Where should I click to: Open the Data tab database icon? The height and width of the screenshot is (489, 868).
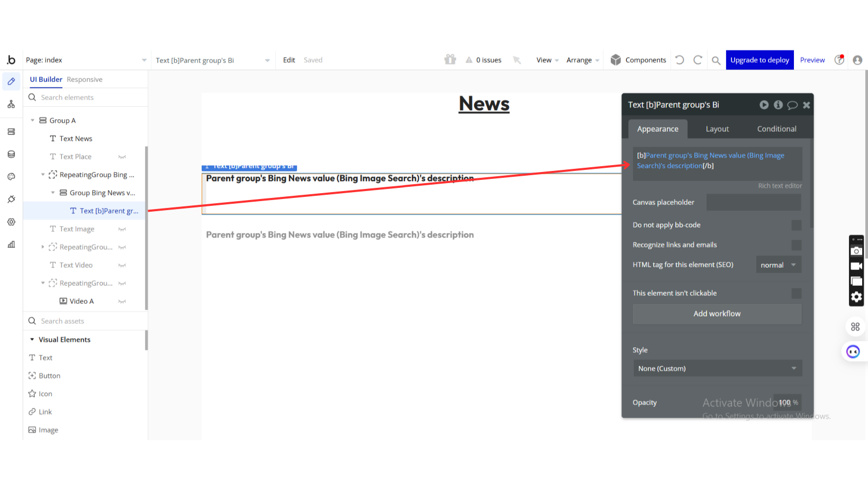point(11,155)
